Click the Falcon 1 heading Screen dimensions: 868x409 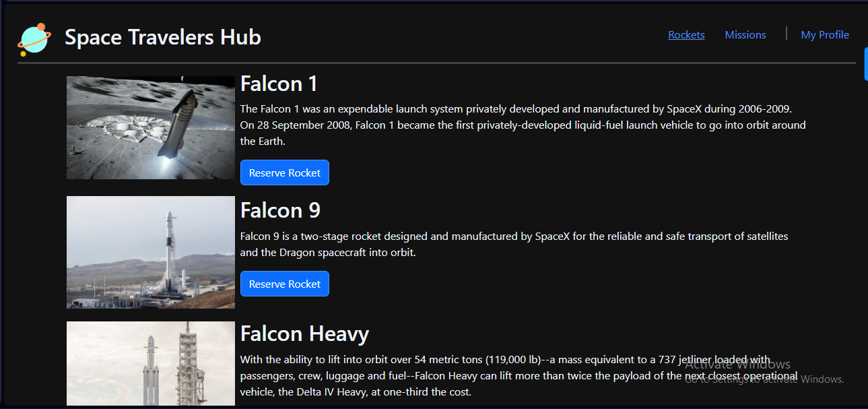(x=279, y=84)
